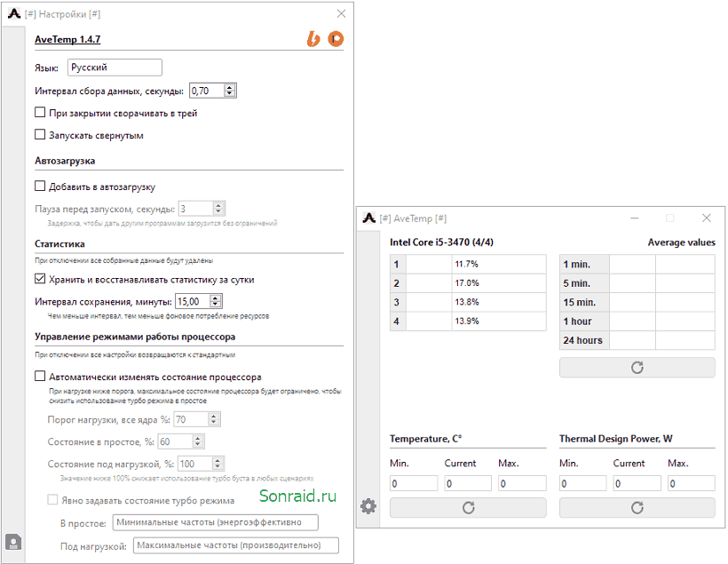Adjust the save interval minutes spinner
The image size is (728, 564).
215,301
